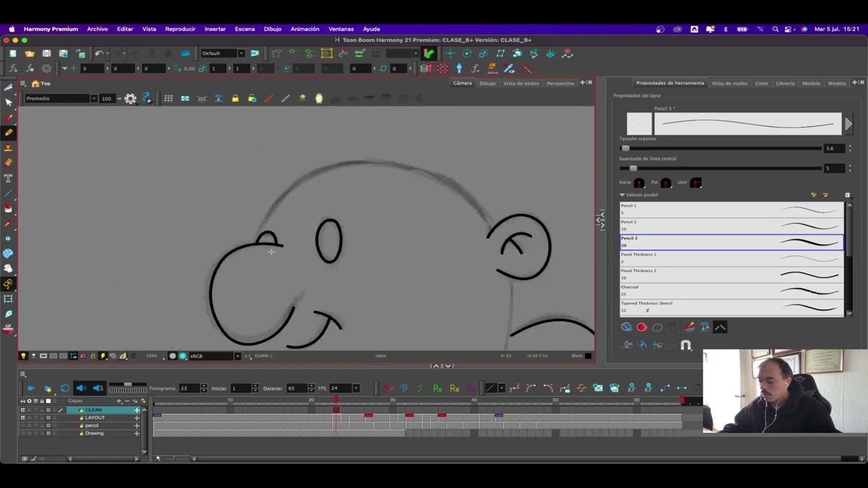The image size is (868, 488).
Task: Toggle sound scrubbing speaker S button
Action: [x=98, y=388]
